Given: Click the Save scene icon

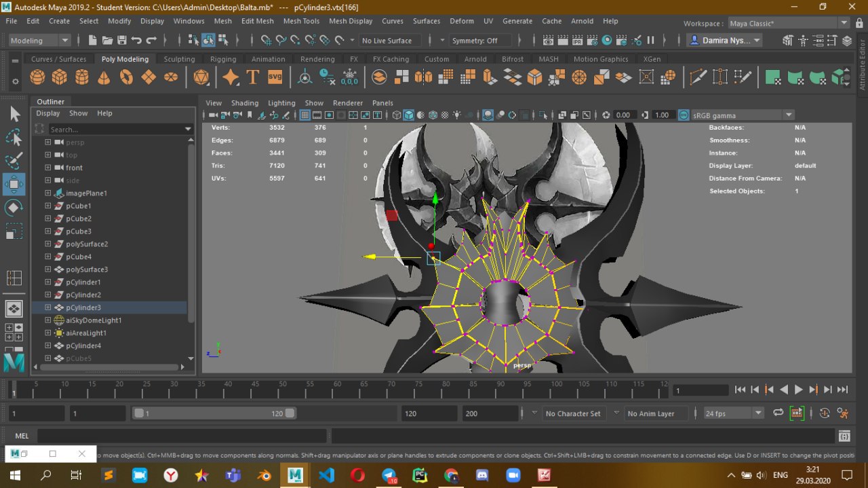Looking at the screenshot, I should point(122,41).
